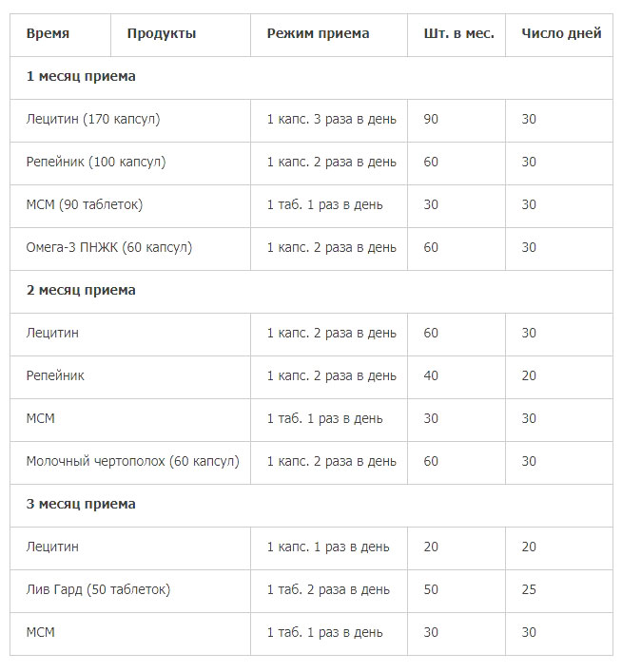The image size is (622, 672).
Task: Click the '1 капс. 3 раза в день' cell
Action: (329, 121)
